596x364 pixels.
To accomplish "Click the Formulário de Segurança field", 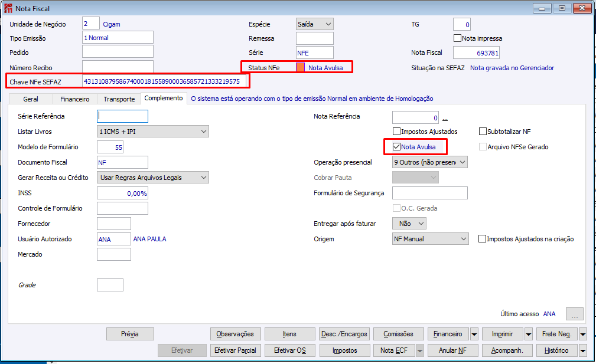I will (430, 193).
